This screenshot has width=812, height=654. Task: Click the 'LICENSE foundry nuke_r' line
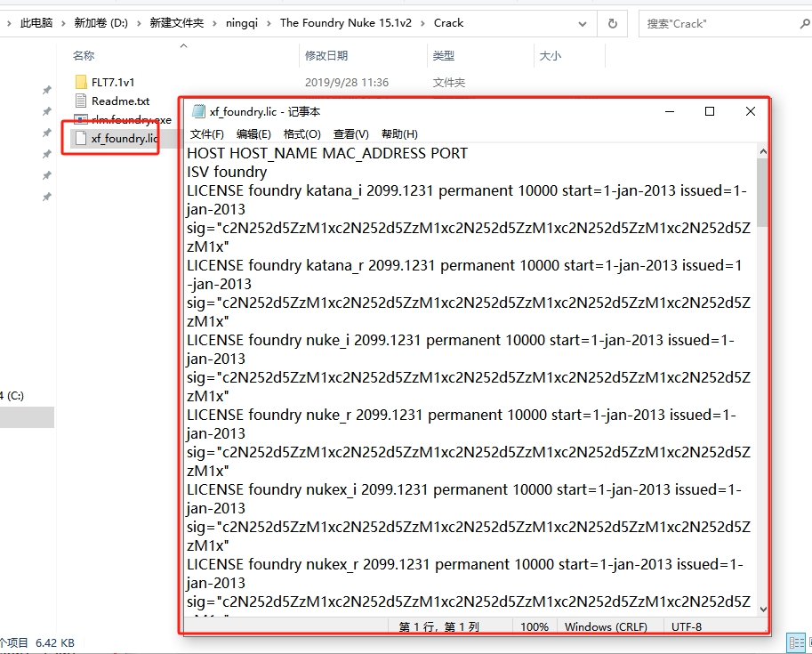point(462,415)
